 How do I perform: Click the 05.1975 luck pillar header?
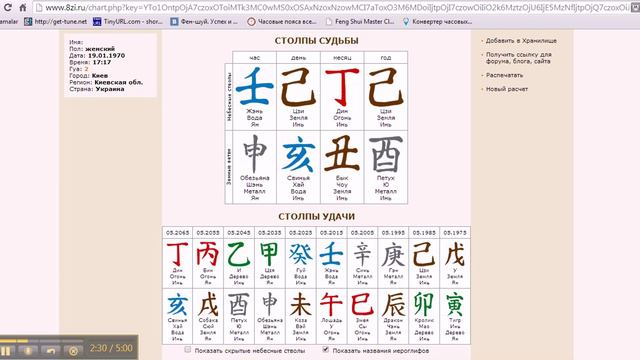(x=455, y=233)
